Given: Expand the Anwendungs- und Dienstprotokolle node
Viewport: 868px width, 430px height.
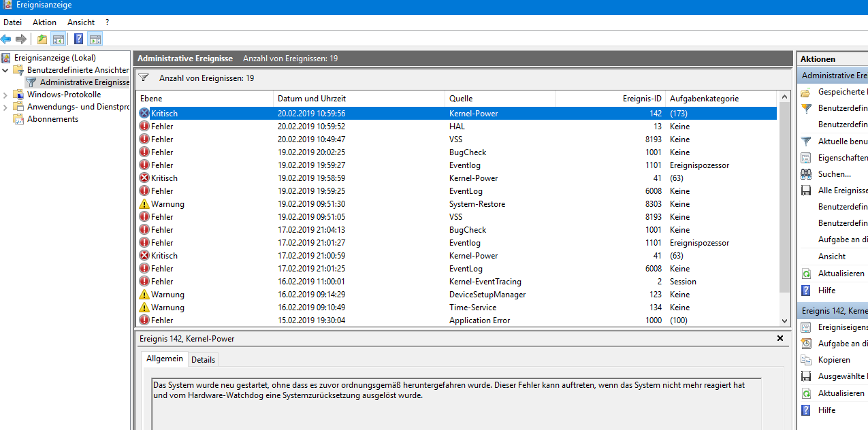Looking at the screenshot, I should pyautogui.click(x=5, y=107).
